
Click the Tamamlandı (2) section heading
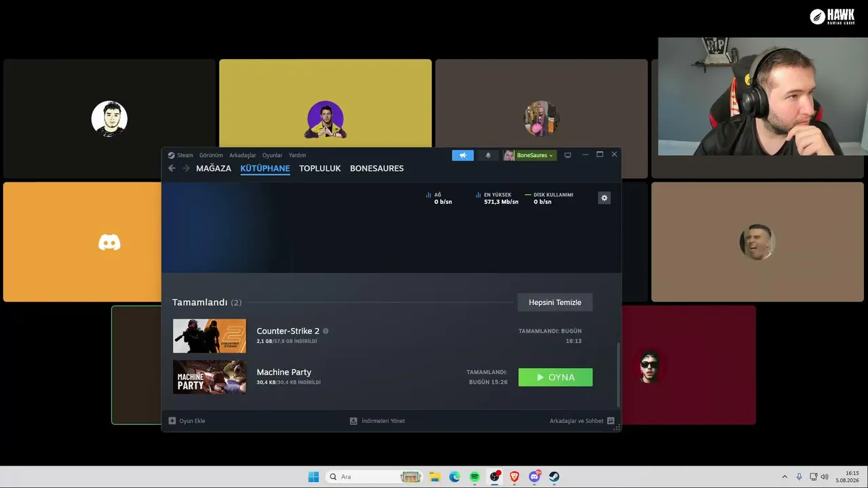(207, 302)
